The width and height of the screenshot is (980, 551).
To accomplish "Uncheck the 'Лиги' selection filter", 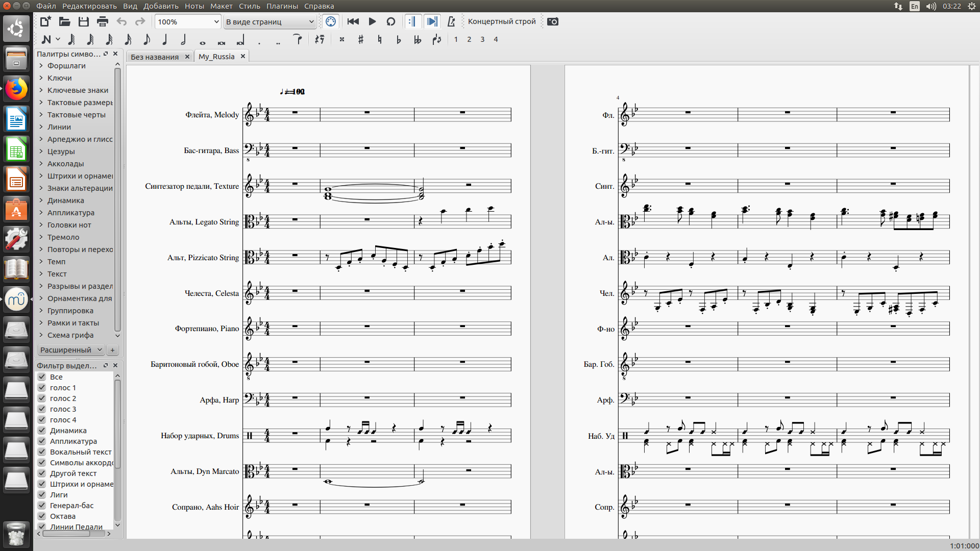I will tap(42, 495).
